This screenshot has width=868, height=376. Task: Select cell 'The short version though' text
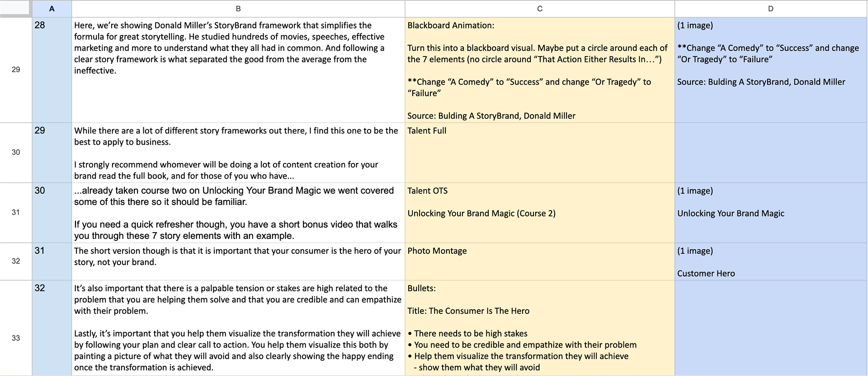(x=238, y=261)
